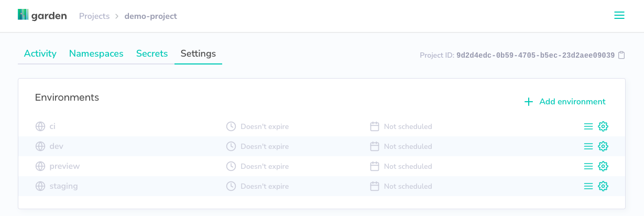Copy the Project ID to clipboard

click(622, 55)
